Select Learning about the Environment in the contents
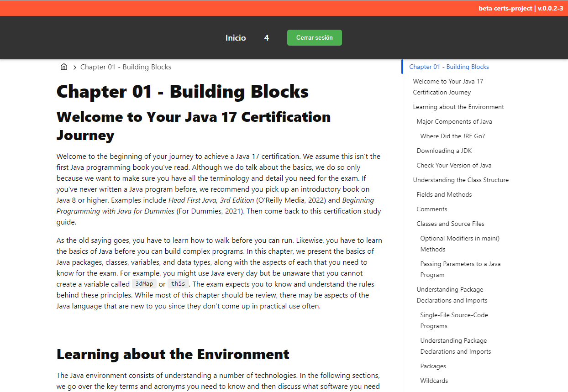568x392 pixels. pyautogui.click(x=458, y=107)
